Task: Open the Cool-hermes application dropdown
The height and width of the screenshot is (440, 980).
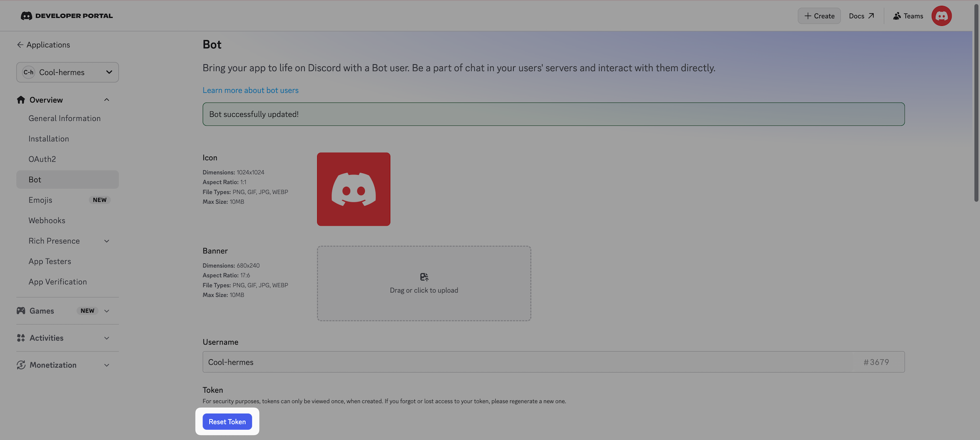Action: click(68, 72)
